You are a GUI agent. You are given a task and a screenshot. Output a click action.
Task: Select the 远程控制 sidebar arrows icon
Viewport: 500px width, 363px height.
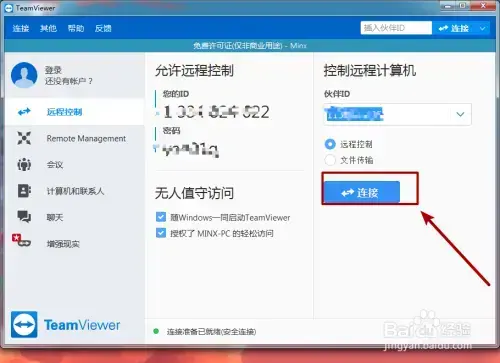point(24,112)
